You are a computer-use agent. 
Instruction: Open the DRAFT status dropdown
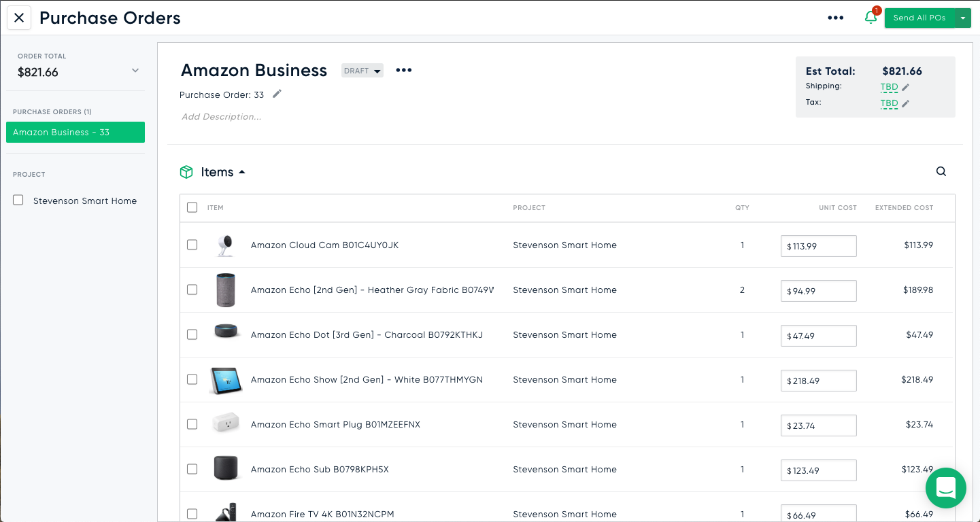(x=362, y=71)
